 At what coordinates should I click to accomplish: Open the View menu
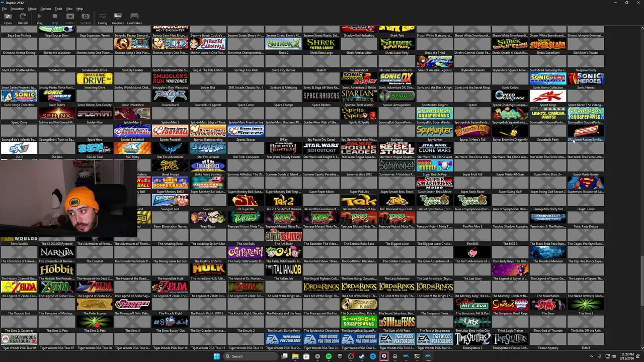click(69, 9)
